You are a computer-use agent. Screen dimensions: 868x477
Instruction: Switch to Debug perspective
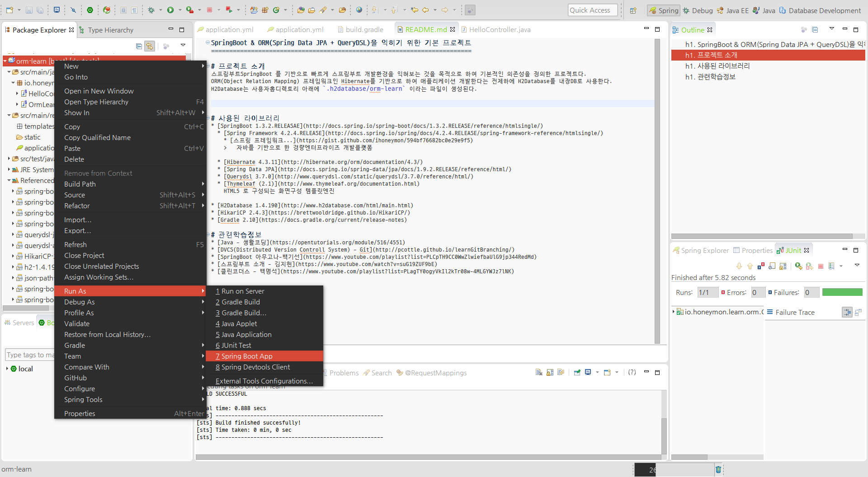698,10
